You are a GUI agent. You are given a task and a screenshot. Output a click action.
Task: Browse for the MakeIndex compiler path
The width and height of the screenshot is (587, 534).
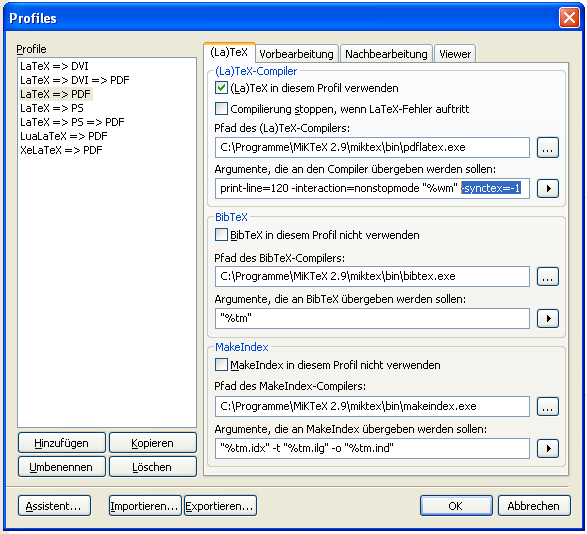tap(548, 407)
